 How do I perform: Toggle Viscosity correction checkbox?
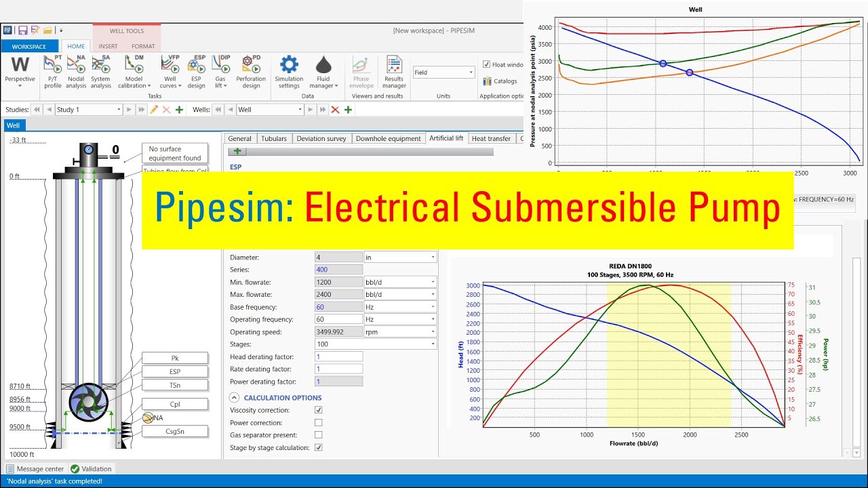click(x=319, y=410)
